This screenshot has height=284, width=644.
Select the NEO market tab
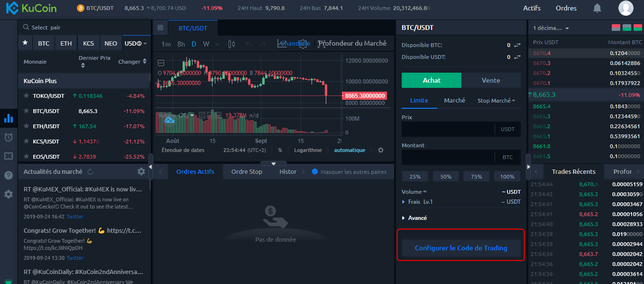tap(110, 43)
